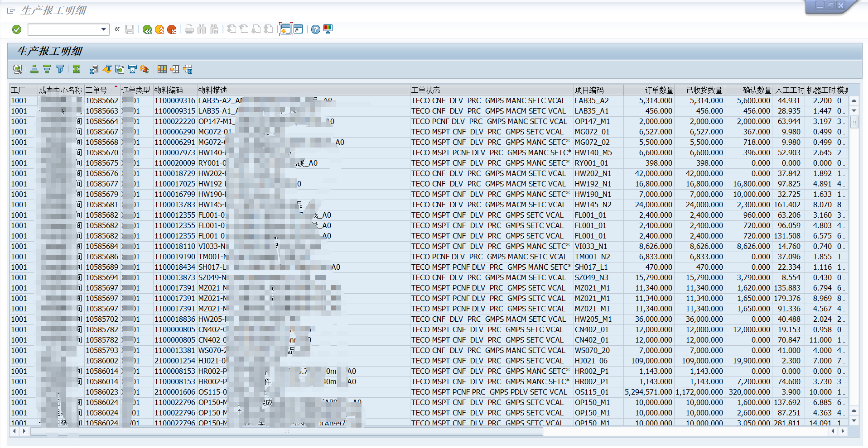Screen dimensions: 868x448
Task: Click the ABC analysis icon
Action: click(x=145, y=69)
